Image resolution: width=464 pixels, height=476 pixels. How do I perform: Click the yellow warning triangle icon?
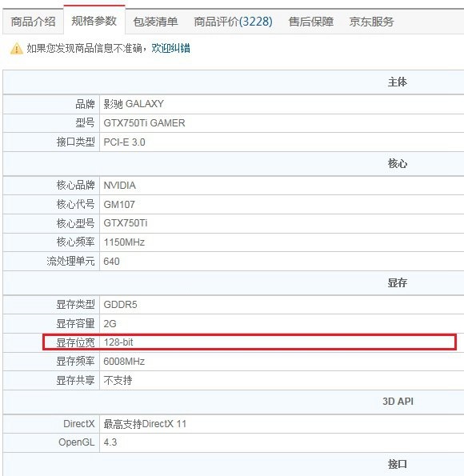16,49
